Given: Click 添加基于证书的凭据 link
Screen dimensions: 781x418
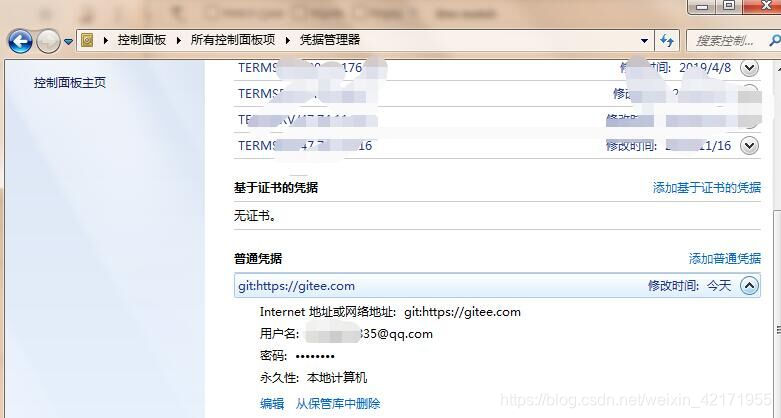Looking at the screenshot, I should 707,187.
